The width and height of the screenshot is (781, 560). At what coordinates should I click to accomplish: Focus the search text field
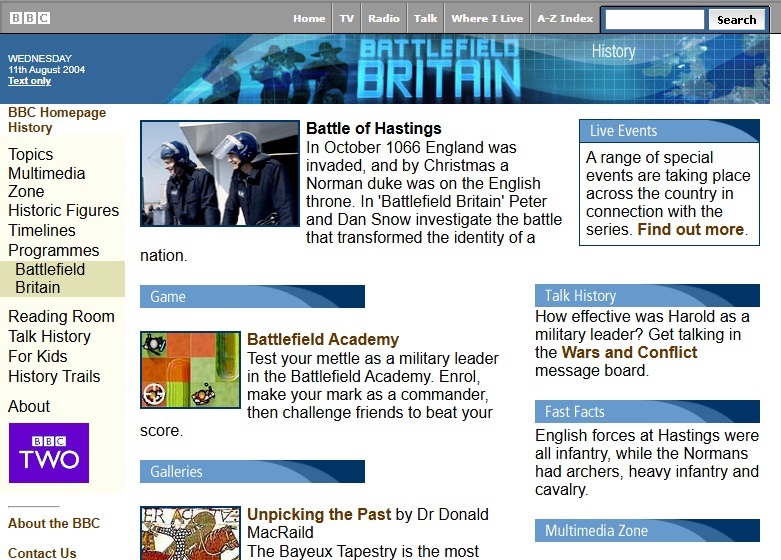(654, 19)
